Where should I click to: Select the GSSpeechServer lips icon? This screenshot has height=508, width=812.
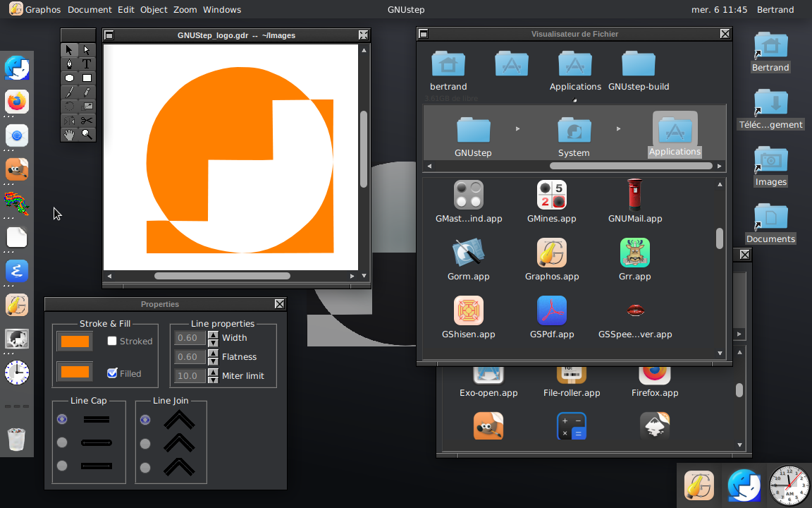coord(635,310)
